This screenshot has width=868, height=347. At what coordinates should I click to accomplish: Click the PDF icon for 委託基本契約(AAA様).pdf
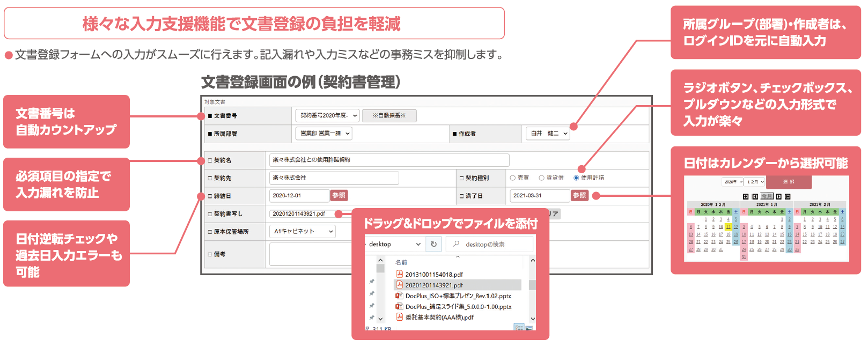pyautogui.click(x=399, y=317)
